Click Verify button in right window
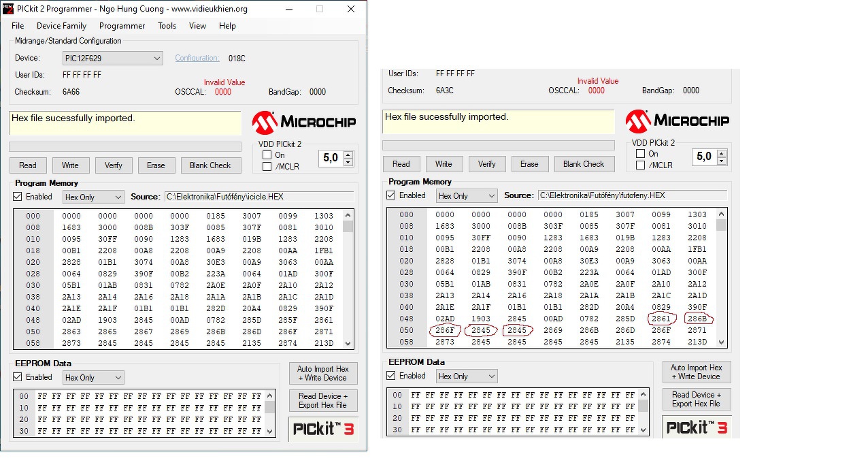 point(486,164)
